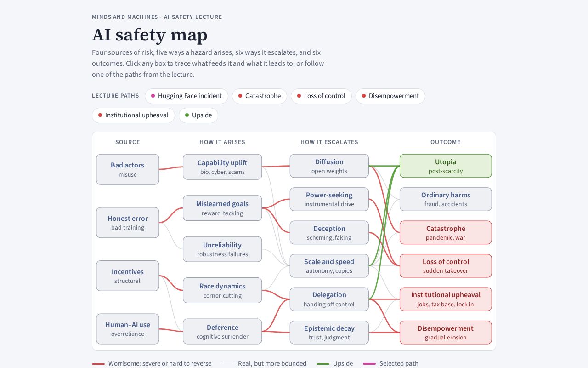Show the Upside lecture path pill
The height and width of the screenshot is (368, 588).
pos(198,115)
